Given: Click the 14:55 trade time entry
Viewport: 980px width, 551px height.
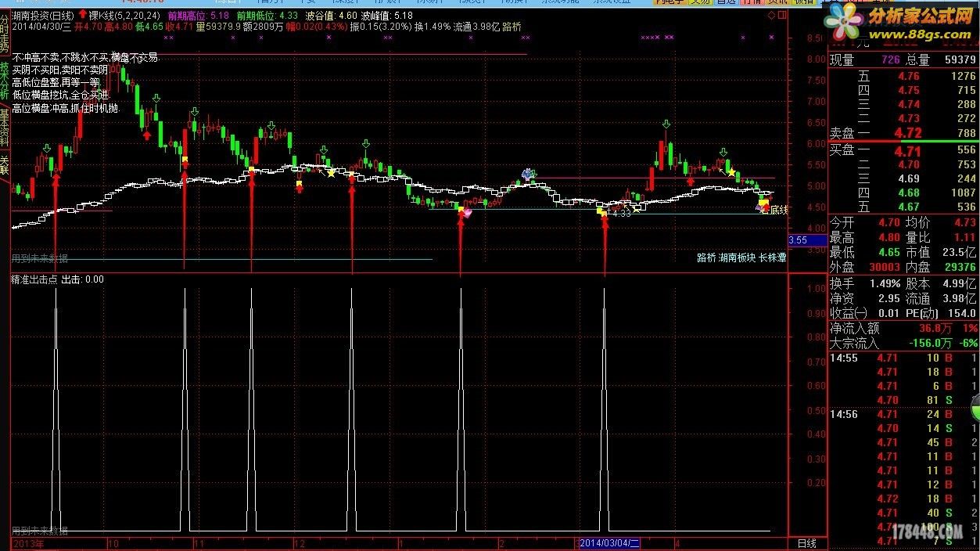Looking at the screenshot, I should [844, 358].
